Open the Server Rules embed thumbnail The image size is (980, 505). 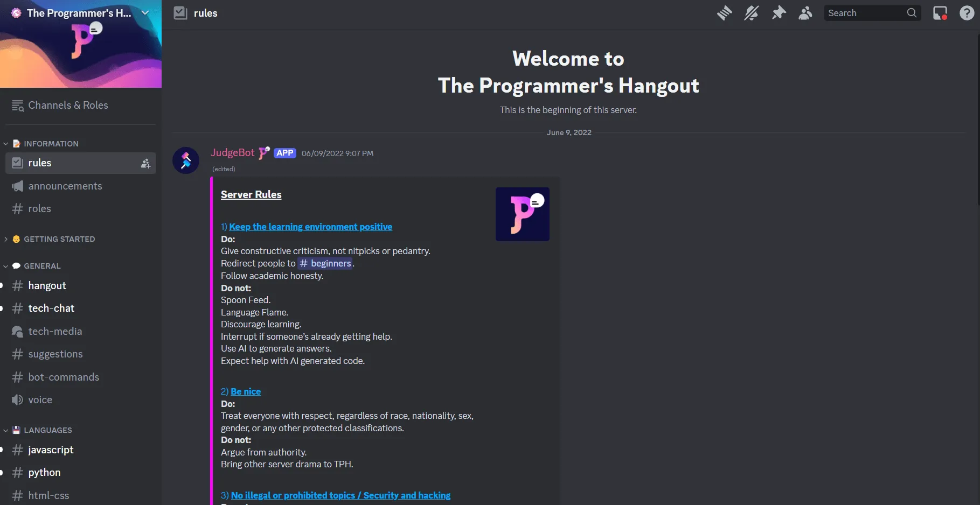523,214
